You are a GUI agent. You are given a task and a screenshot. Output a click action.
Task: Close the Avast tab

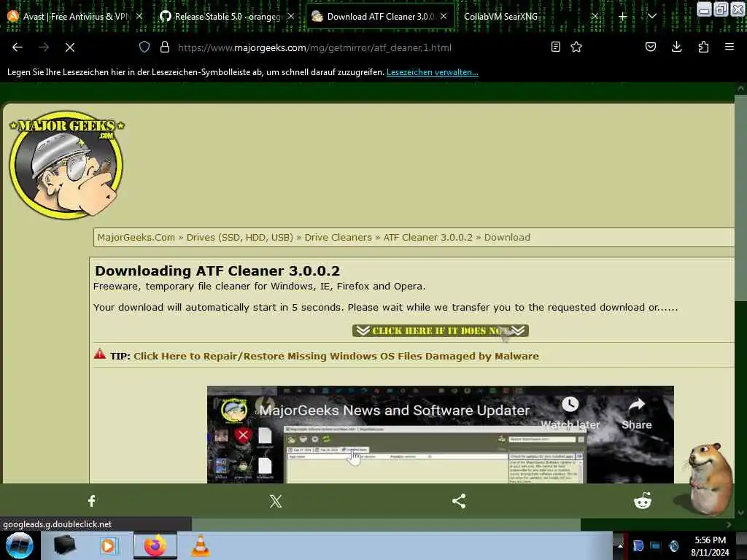(x=139, y=16)
